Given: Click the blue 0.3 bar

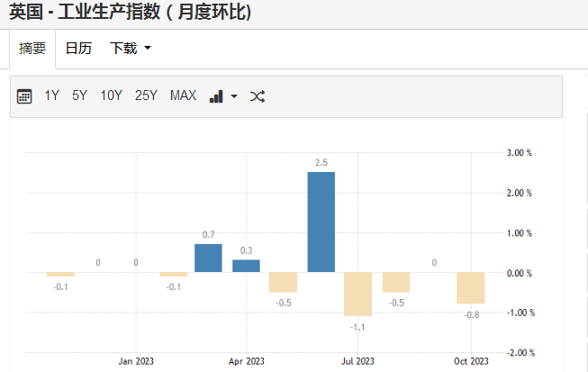Looking at the screenshot, I should pyautogui.click(x=246, y=267).
